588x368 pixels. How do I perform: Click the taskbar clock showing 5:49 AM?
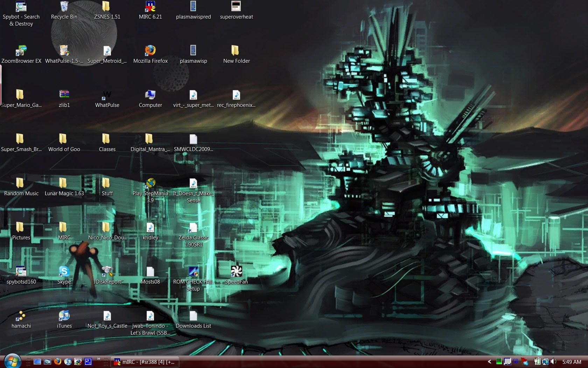572,362
